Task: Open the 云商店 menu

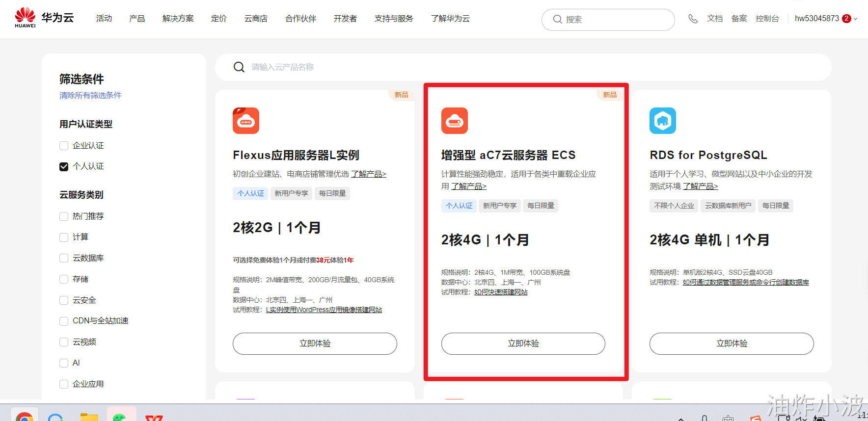Action: [x=256, y=19]
